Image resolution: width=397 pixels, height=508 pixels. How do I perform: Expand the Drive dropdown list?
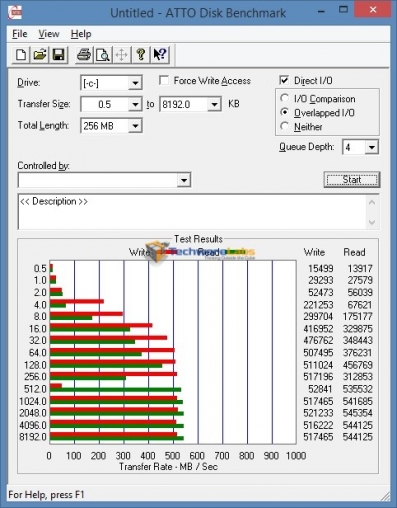click(x=135, y=83)
